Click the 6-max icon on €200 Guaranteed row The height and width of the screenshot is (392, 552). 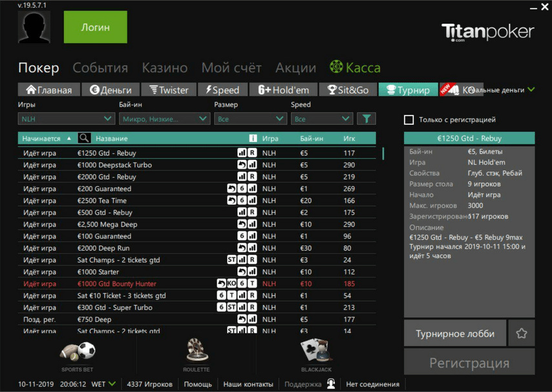coord(242,189)
